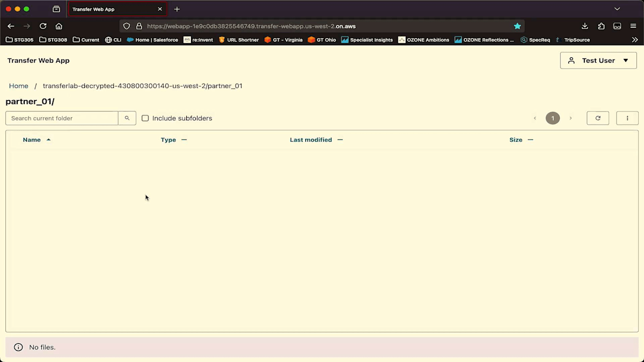Viewport: 644px width, 362px height.
Task: Click the browser back arrow
Action: click(11, 26)
